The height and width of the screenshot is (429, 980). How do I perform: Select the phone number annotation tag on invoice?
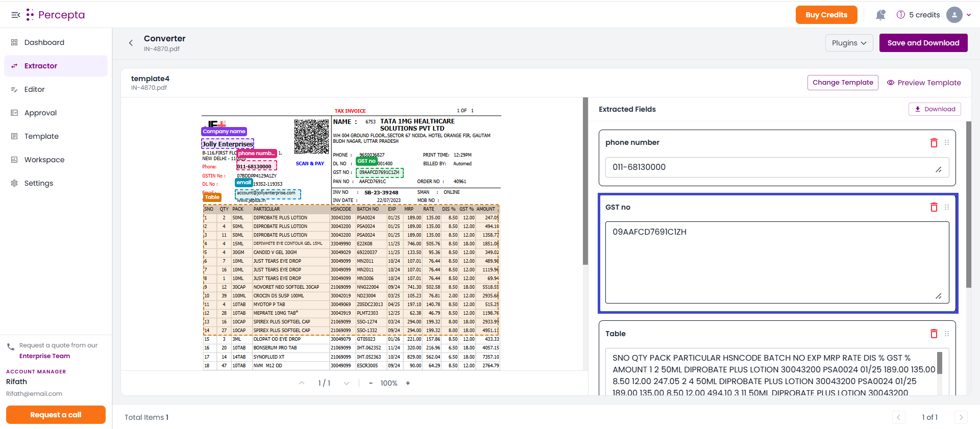click(x=256, y=153)
